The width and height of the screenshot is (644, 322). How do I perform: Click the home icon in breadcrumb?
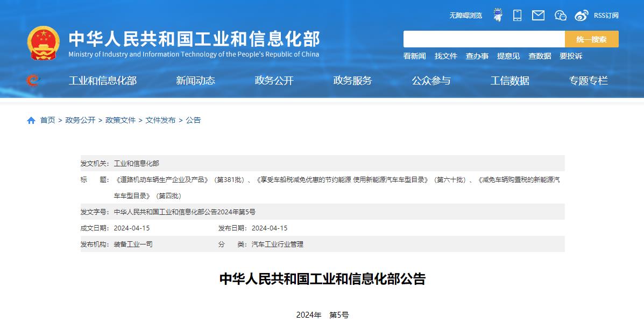point(31,121)
